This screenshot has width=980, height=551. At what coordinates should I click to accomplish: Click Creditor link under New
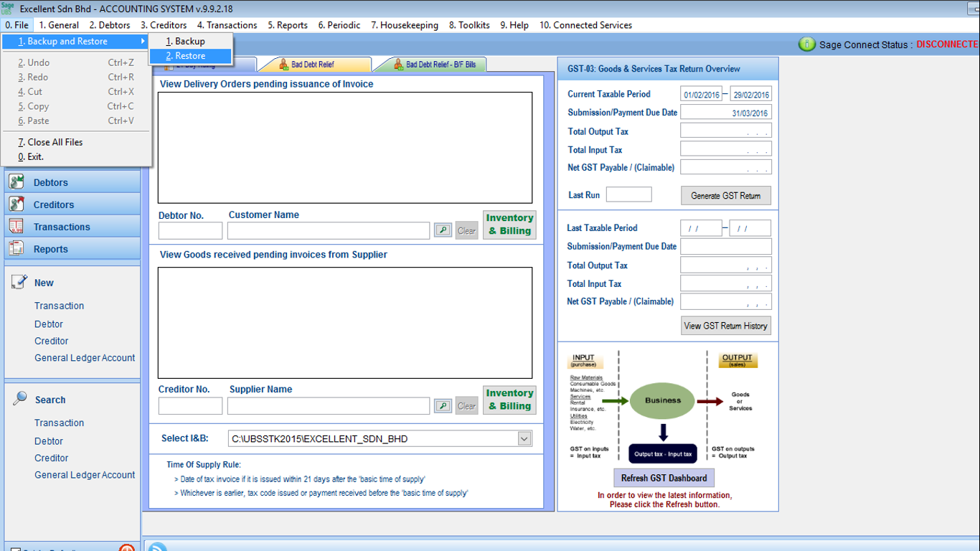[x=52, y=341]
